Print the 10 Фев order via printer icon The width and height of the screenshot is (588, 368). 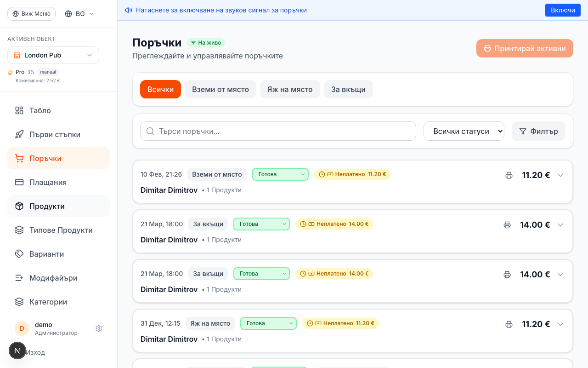(509, 175)
